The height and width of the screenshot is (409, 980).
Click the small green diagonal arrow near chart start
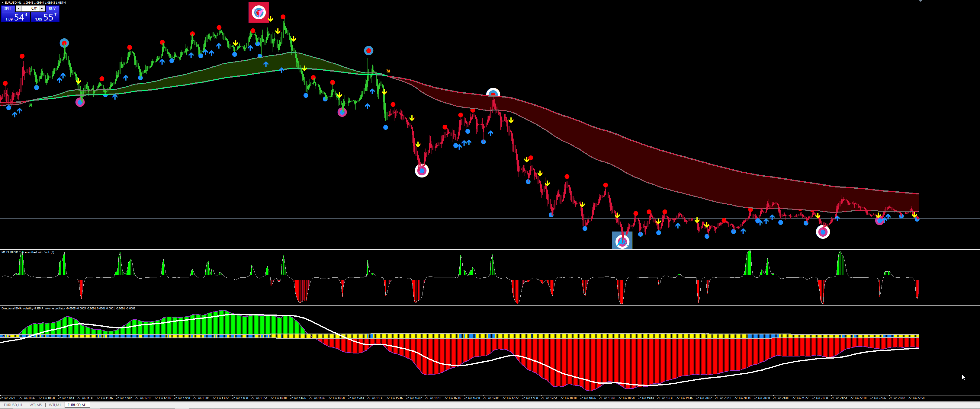click(x=31, y=105)
